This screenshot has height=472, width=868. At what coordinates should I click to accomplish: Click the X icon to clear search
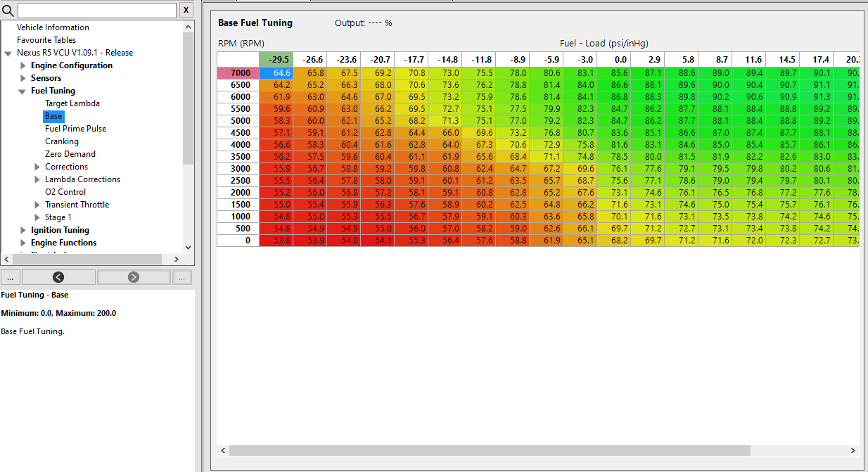(185, 10)
